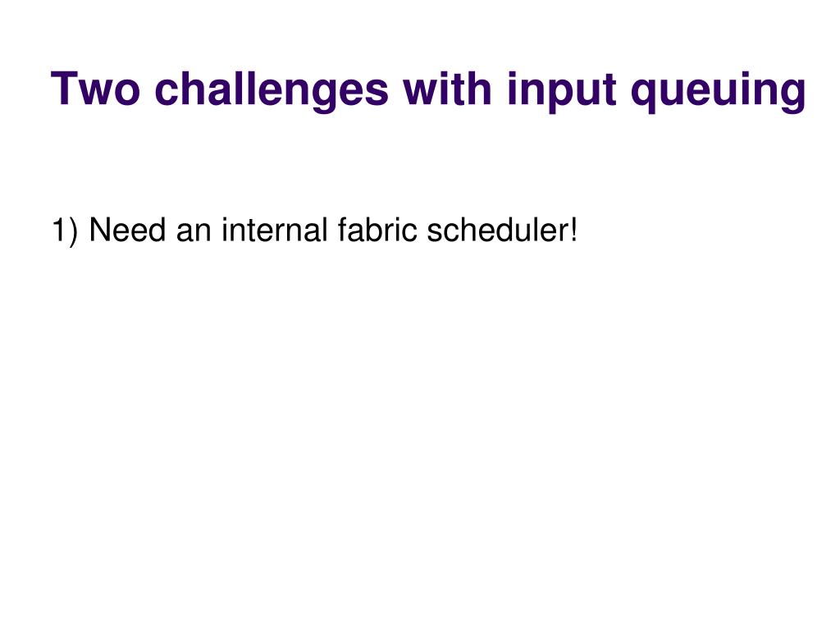The image size is (840, 630).
Task: Click the gap between "fabric" and "scheduler"
Action: [422, 231]
